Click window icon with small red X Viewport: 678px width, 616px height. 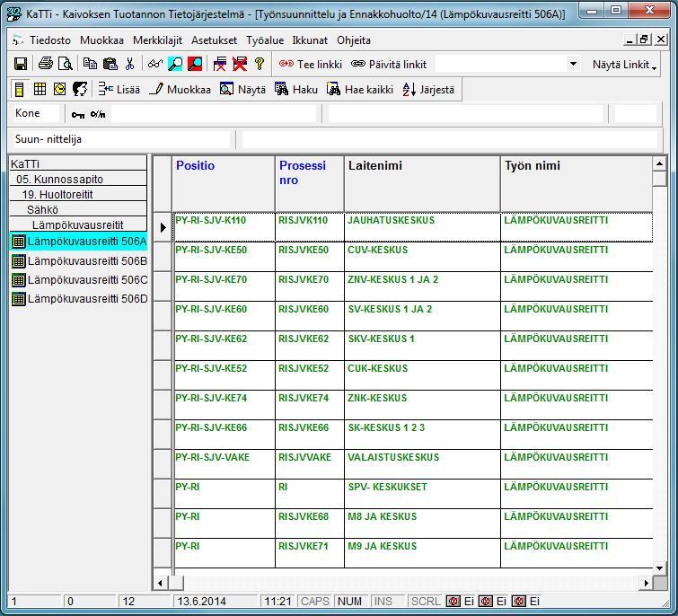tap(220, 64)
